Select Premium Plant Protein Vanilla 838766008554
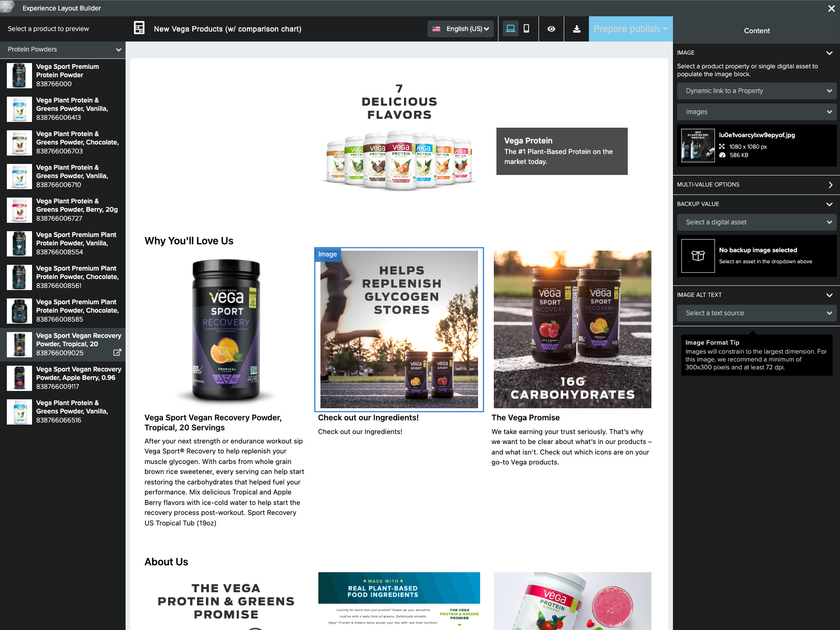This screenshot has width=840, height=630. point(63,243)
